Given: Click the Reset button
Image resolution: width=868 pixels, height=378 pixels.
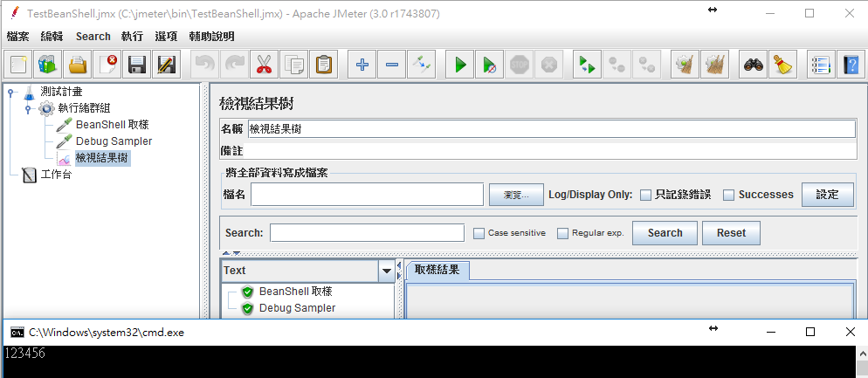Looking at the screenshot, I should [x=731, y=233].
